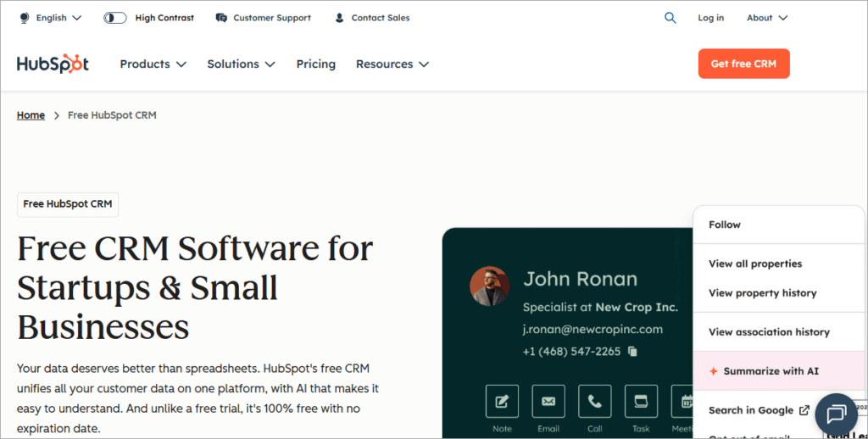
Task: Click the j.ronan@newcropinc.com email text
Action: (x=593, y=330)
